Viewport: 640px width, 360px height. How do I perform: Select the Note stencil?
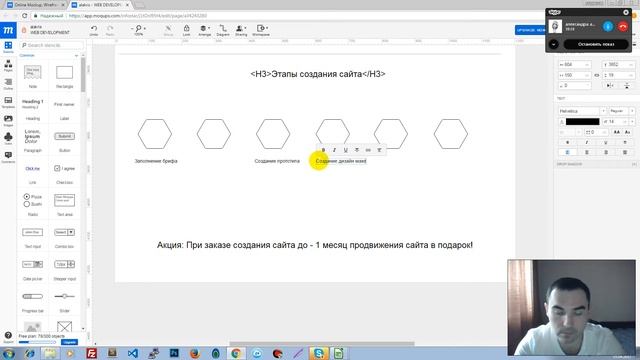click(33, 76)
